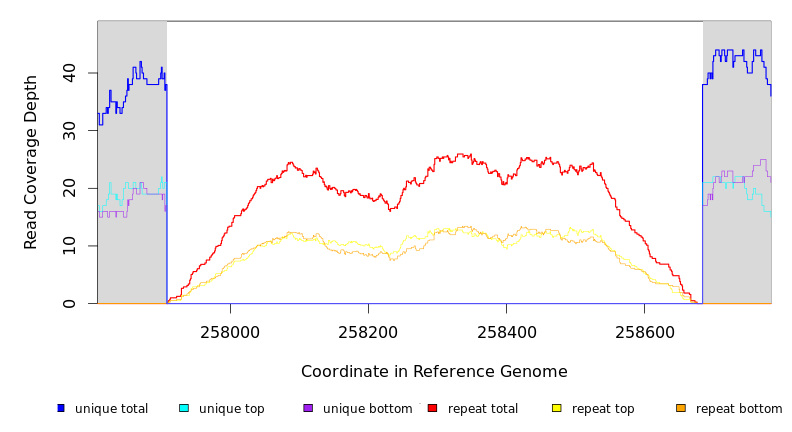Image resolution: width=792 pixels, height=432 pixels.
Task: Click the blue unique total legend swatch
Action: tap(61, 408)
